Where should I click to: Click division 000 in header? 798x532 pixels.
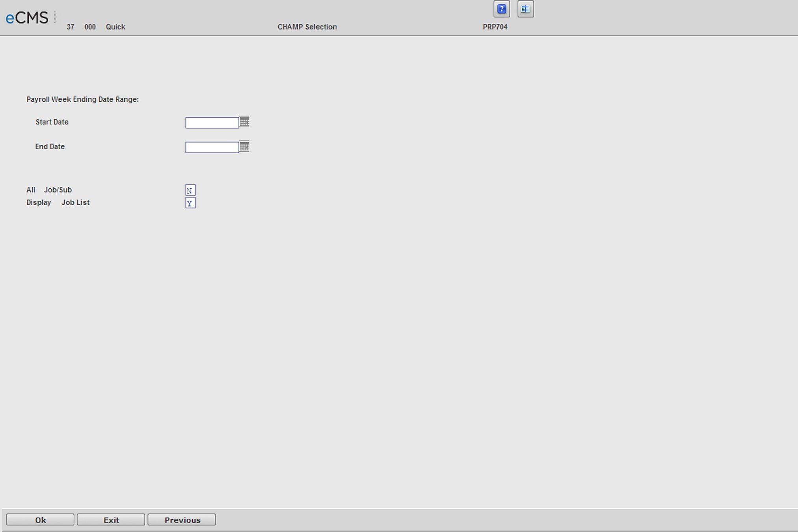pyautogui.click(x=90, y=27)
